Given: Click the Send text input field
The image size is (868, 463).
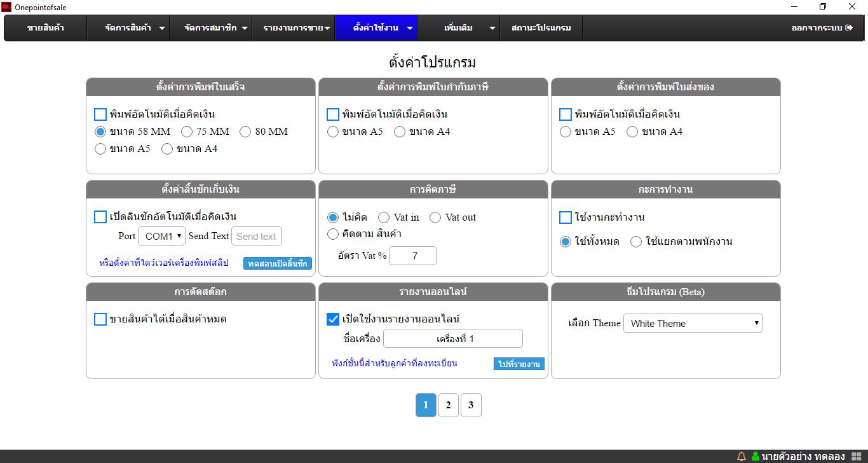Looking at the screenshot, I should pyautogui.click(x=256, y=236).
